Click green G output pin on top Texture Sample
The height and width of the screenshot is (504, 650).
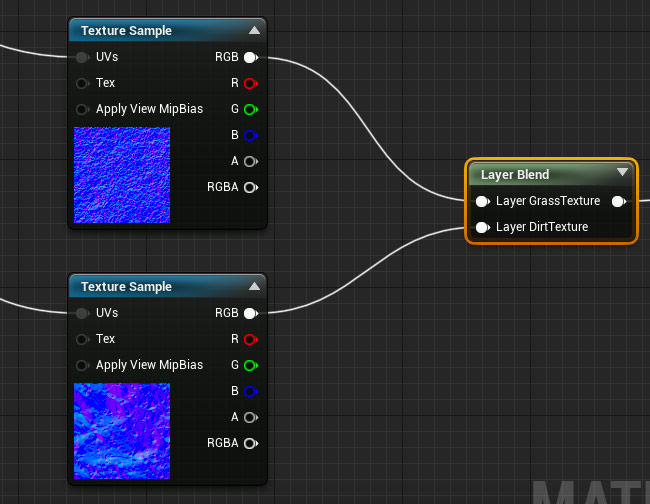(x=250, y=109)
